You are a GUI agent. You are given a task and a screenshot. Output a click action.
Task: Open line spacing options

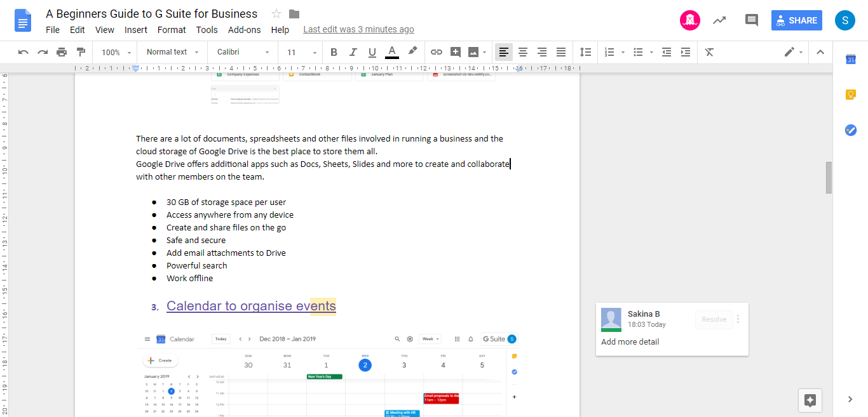586,52
